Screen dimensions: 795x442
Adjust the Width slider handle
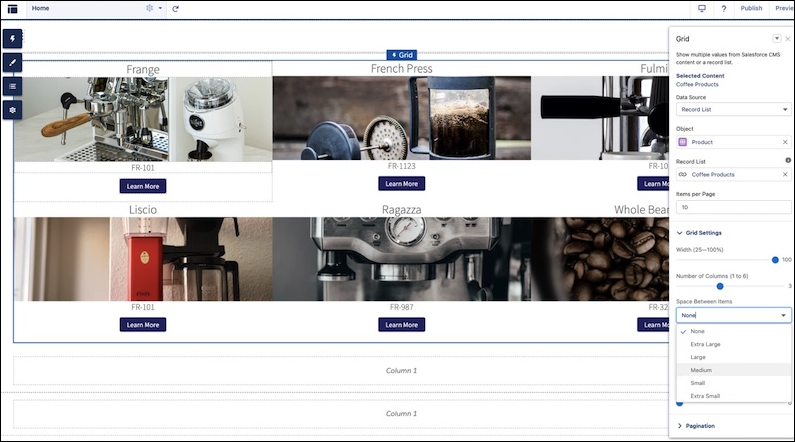click(x=775, y=260)
